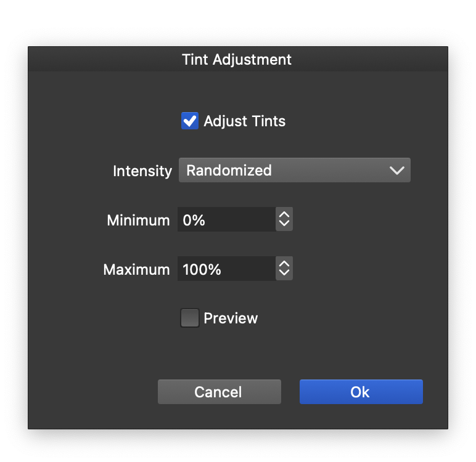This screenshot has height=462, width=476.
Task: Click the Adjust Tints label text
Action: point(245,121)
